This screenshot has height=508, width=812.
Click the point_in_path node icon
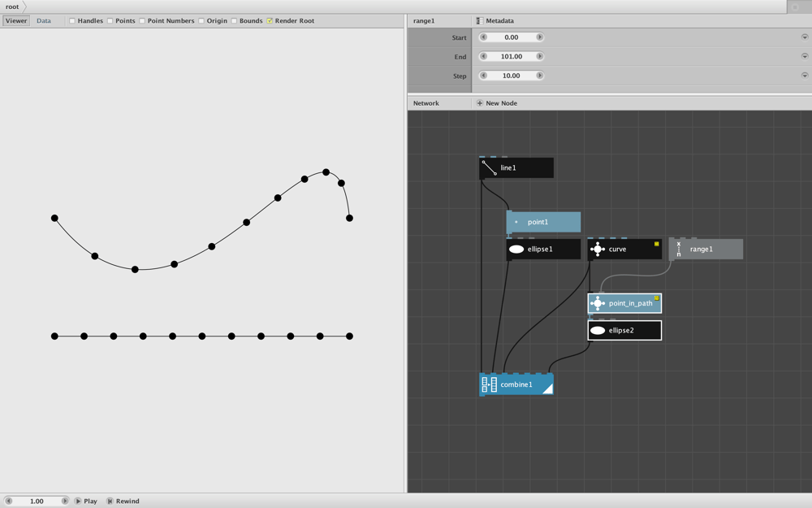click(597, 303)
